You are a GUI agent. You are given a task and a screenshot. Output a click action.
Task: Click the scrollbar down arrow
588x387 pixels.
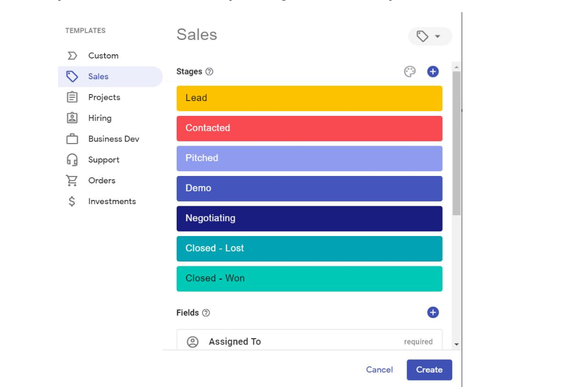(x=457, y=344)
